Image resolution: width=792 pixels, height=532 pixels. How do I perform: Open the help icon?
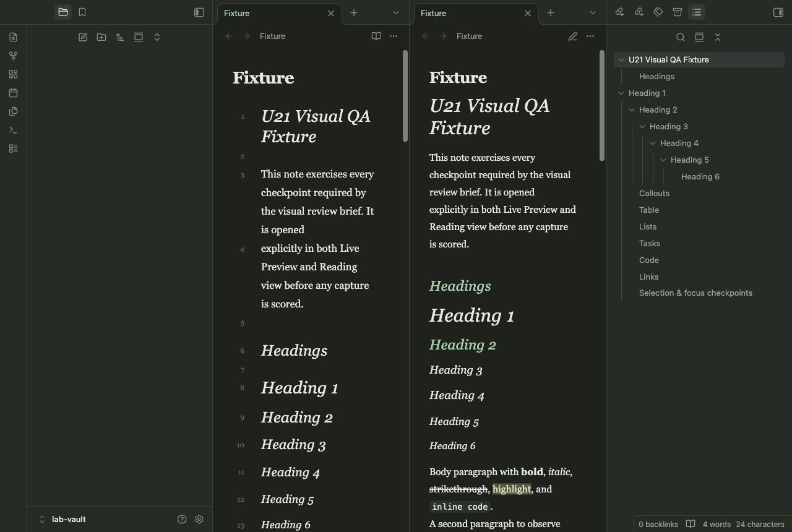coord(182,520)
